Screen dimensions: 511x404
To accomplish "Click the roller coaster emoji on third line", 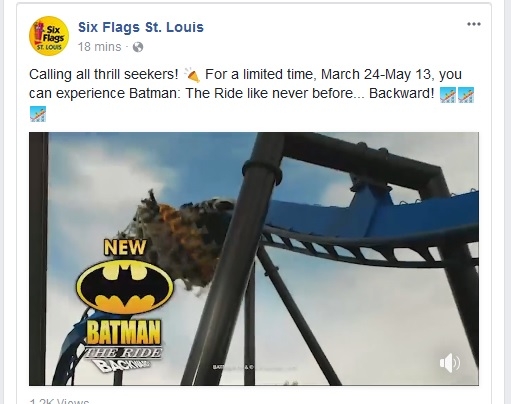I will pyautogui.click(x=38, y=114).
